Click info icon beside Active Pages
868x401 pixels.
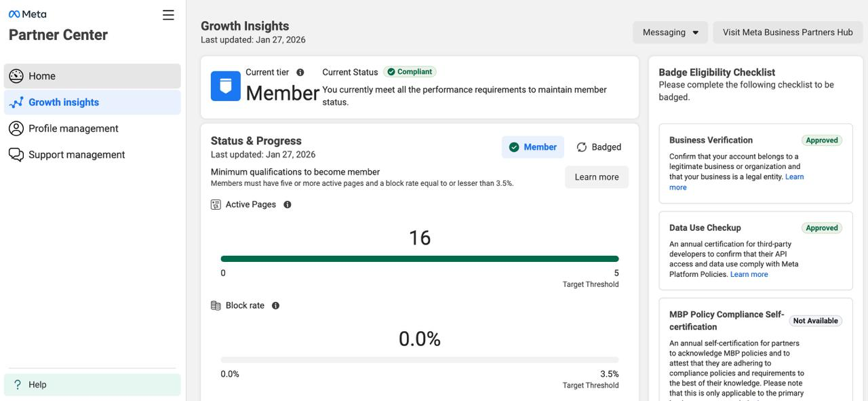pos(288,205)
